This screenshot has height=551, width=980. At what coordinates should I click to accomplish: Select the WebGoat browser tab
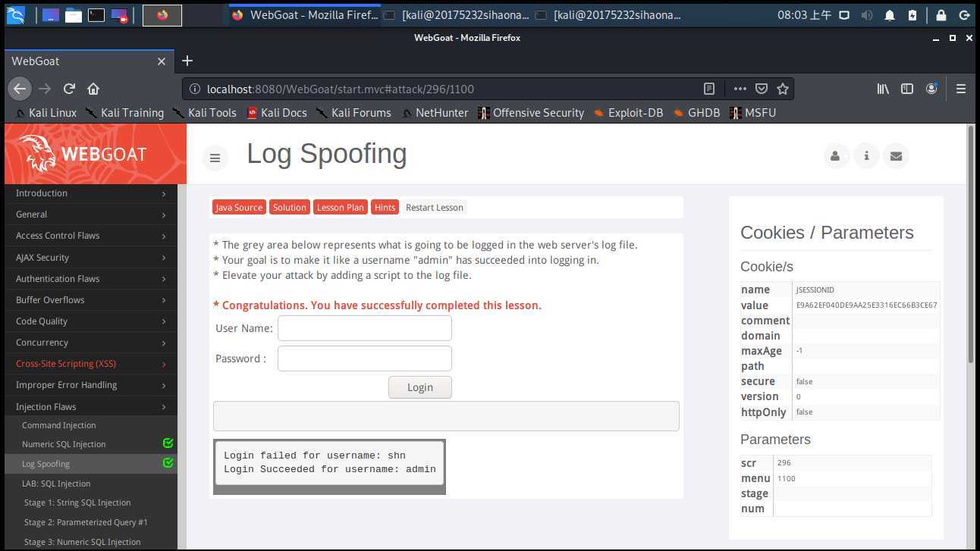90,61
